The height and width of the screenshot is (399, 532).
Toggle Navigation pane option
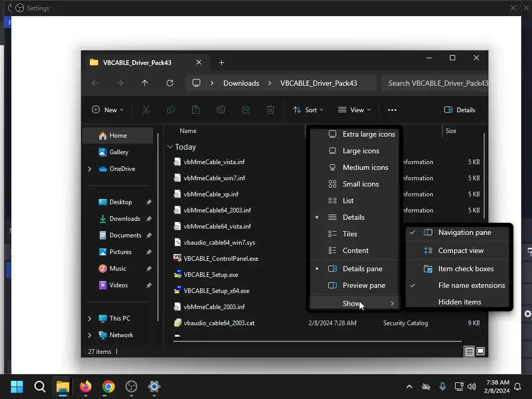[457, 232]
